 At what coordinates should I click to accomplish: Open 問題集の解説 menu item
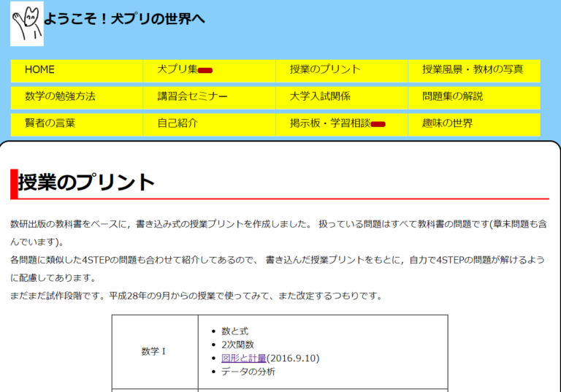point(474,98)
